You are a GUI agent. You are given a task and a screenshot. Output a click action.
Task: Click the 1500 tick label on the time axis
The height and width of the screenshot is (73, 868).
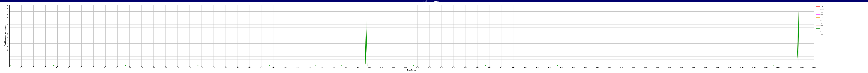pos(190,68)
